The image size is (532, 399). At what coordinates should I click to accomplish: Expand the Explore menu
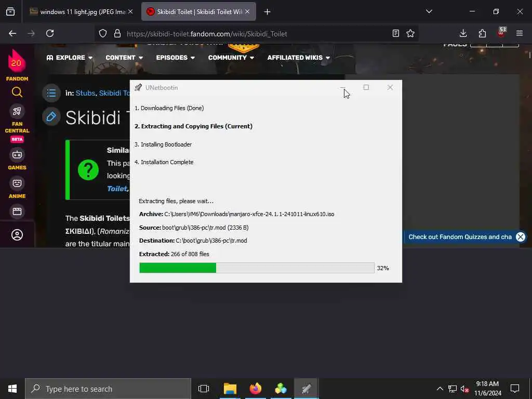(70, 58)
